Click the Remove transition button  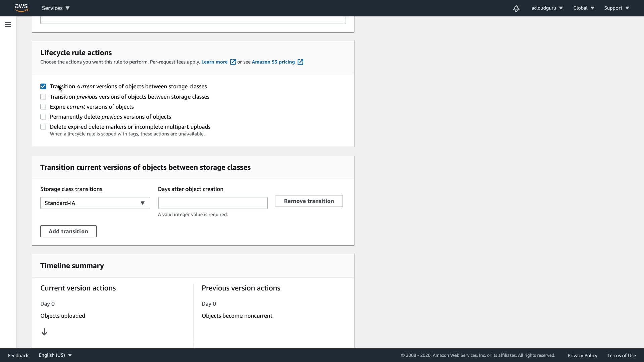309,201
